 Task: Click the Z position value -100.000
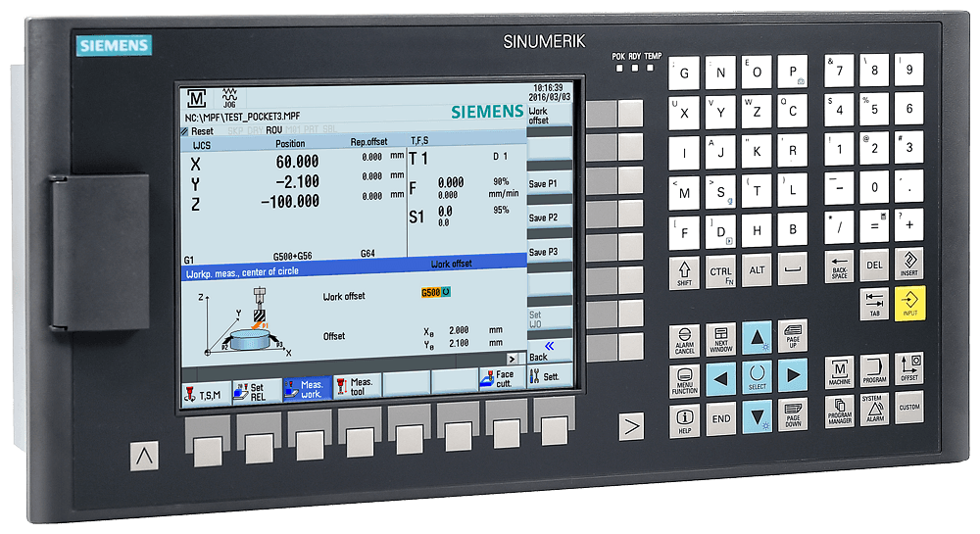tap(290, 202)
